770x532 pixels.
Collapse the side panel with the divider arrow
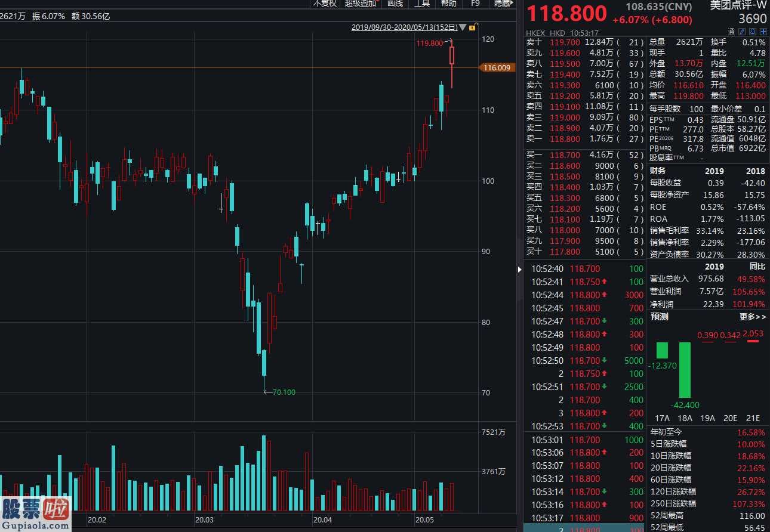point(520,270)
